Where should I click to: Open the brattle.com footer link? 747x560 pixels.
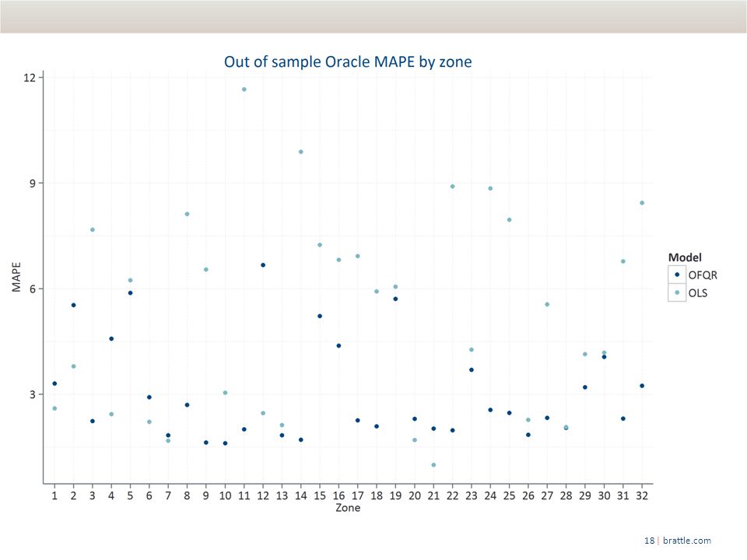click(686, 541)
